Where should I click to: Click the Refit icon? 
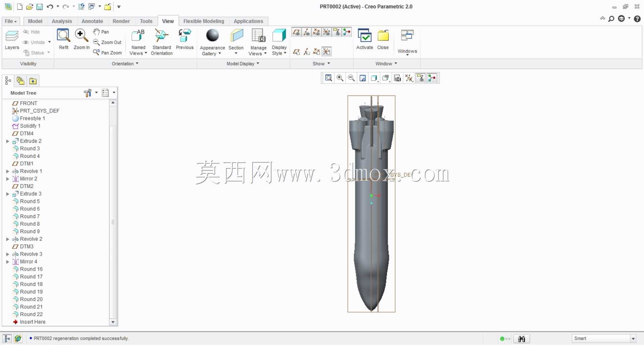63,40
